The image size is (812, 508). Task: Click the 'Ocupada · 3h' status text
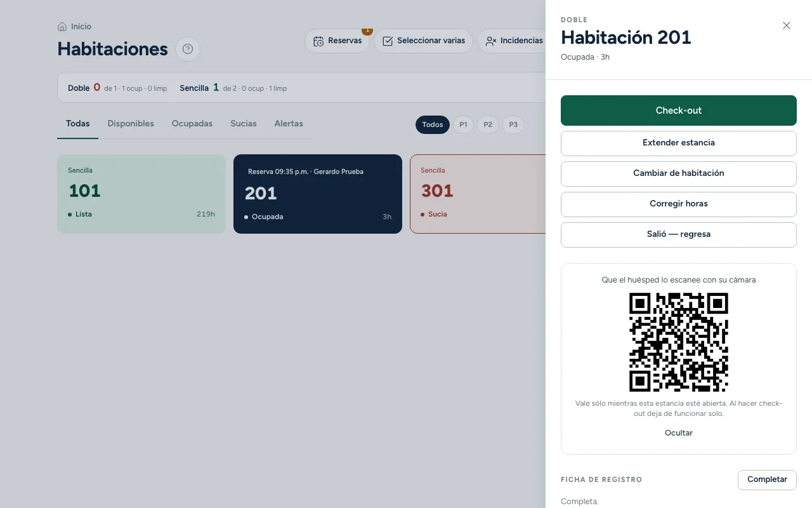(x=585, y=57)
